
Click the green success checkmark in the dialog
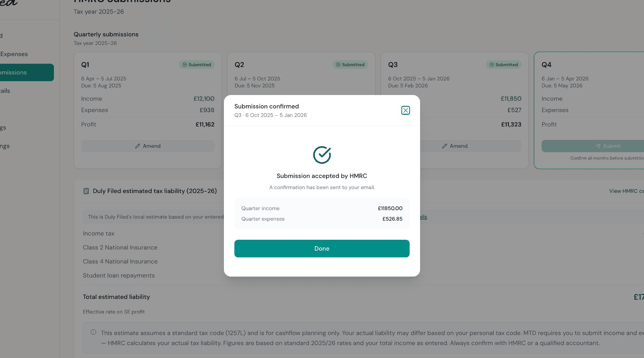[322, 154]
